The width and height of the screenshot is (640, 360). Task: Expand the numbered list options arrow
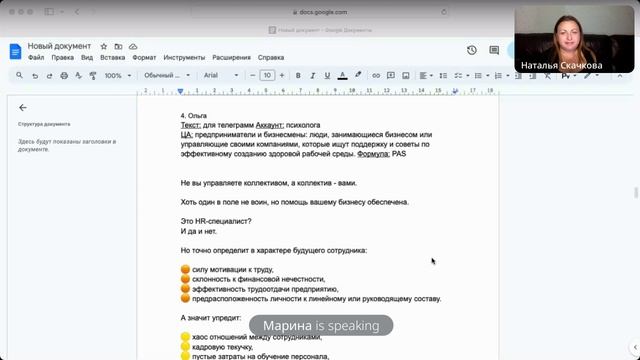(x=508, y=76)
